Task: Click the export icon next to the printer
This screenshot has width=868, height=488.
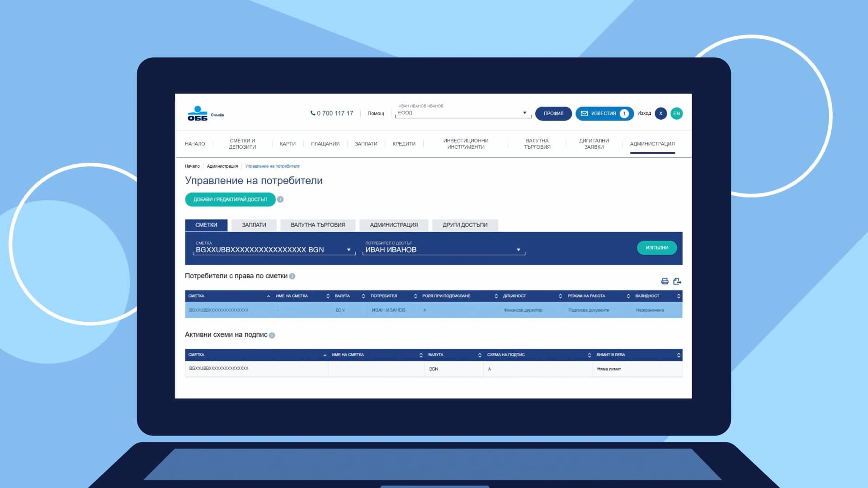Action: [x=677, y=281]
